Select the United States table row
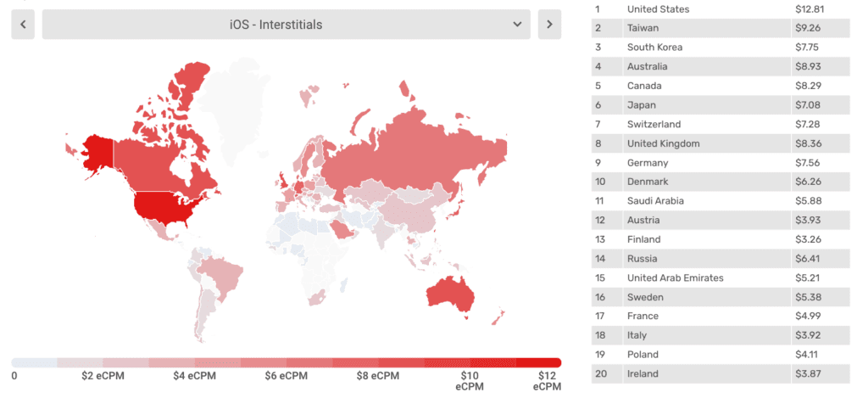 pos(720,9)
